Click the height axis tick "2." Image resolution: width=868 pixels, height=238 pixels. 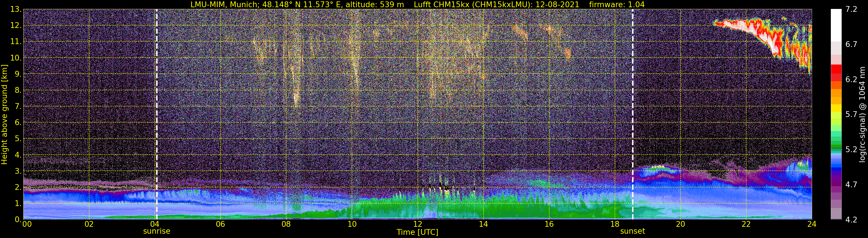(x=18, y=187)
